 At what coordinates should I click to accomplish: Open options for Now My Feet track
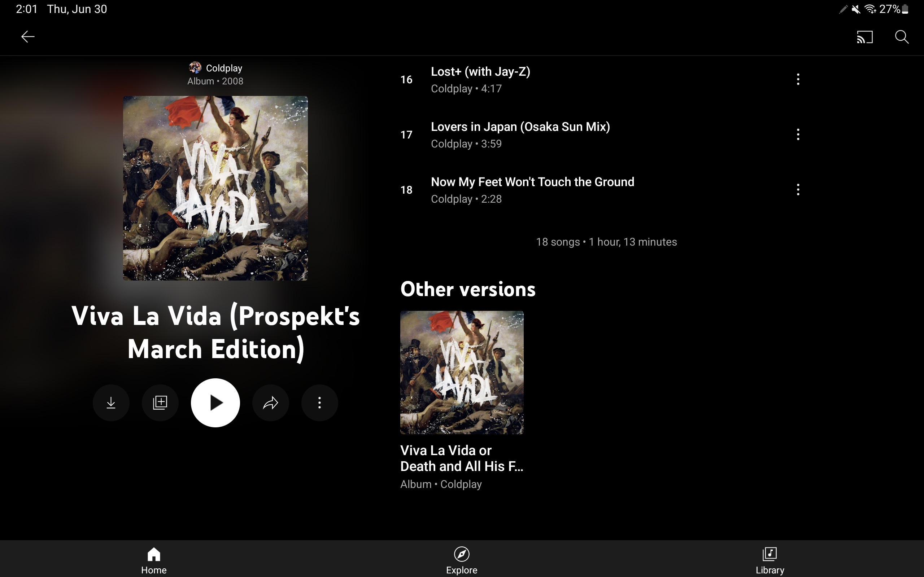tap(798, 190)
